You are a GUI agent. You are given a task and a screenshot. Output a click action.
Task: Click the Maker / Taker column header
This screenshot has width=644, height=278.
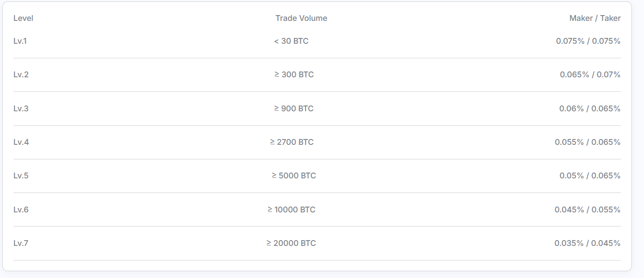(595, 18)
